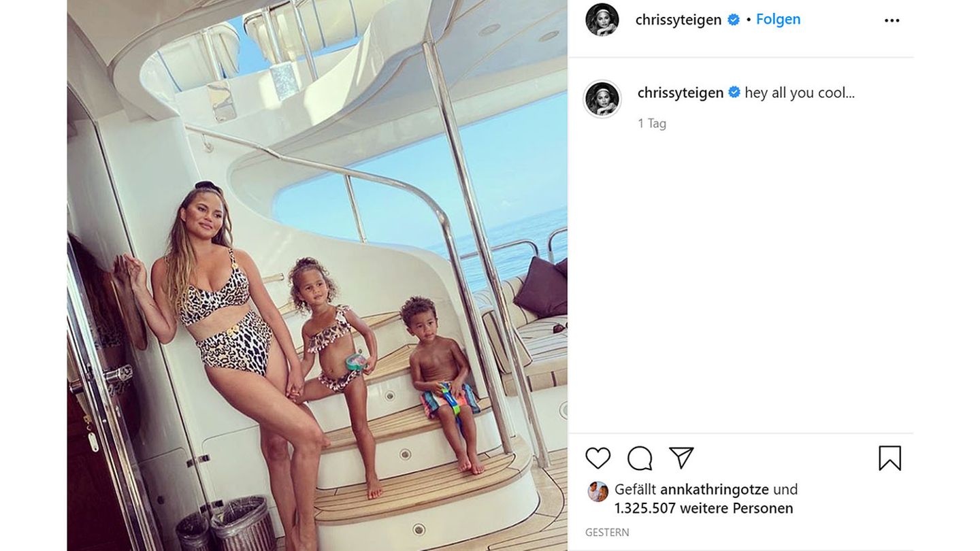Open the annkathringotze profile link
The height and width of the screenshot is (551, 980).
pyautogui.click(x=714, y=489)
